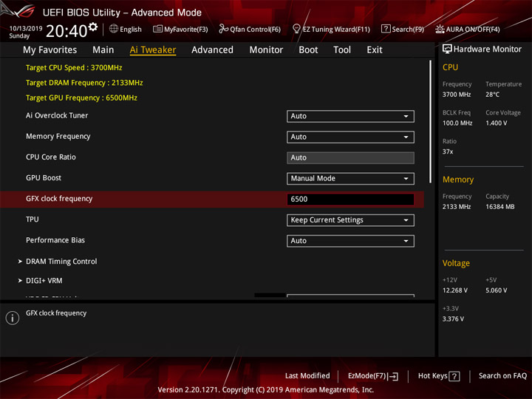Screen dimensions: 532x399
Task: Change language via English label
Action: tap(131, 29)
